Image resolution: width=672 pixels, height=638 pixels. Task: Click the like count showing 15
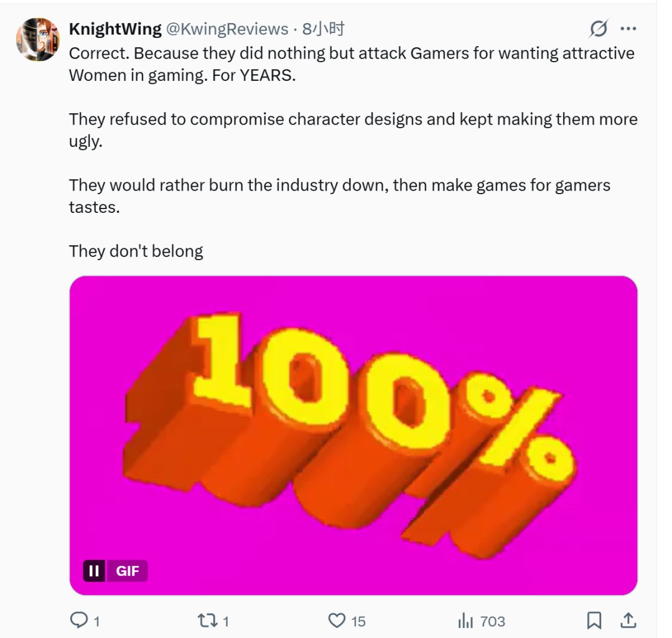tap(358, 621)
